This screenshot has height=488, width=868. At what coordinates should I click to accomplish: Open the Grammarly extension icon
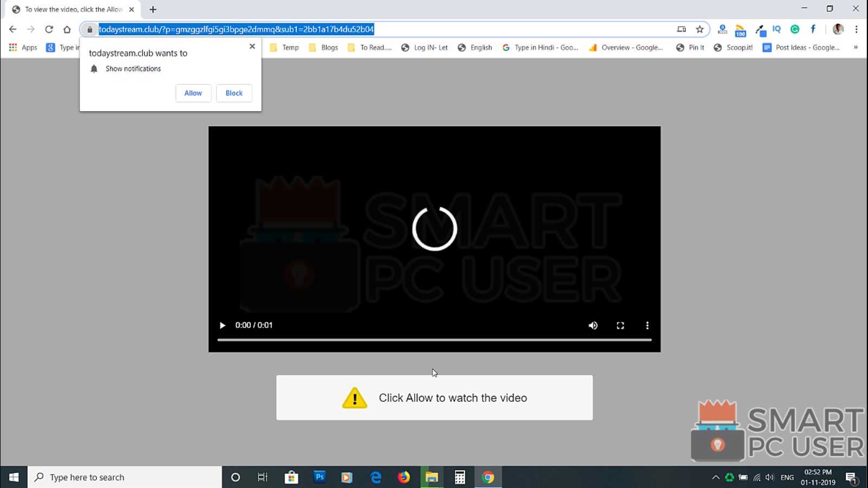(795, 29)
